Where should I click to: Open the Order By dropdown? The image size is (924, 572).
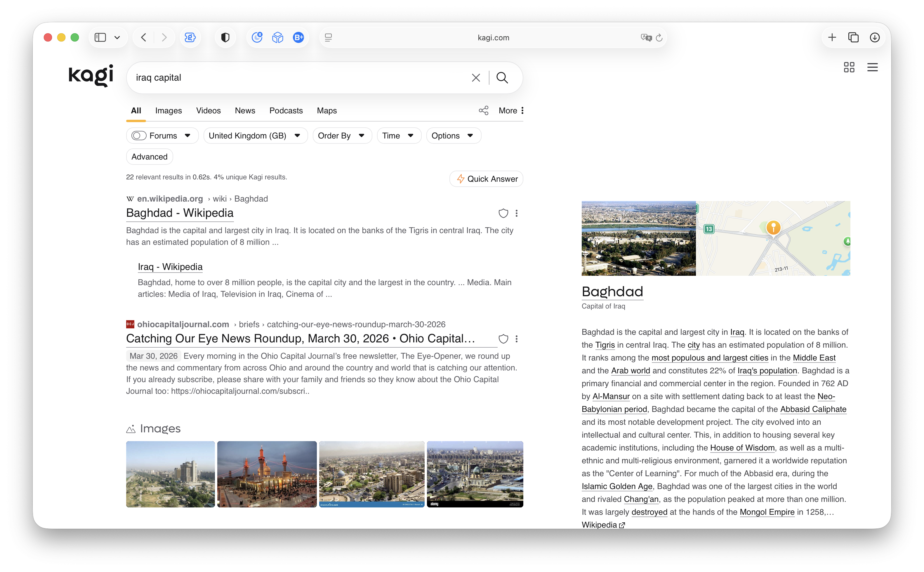(x=342, y=136)
